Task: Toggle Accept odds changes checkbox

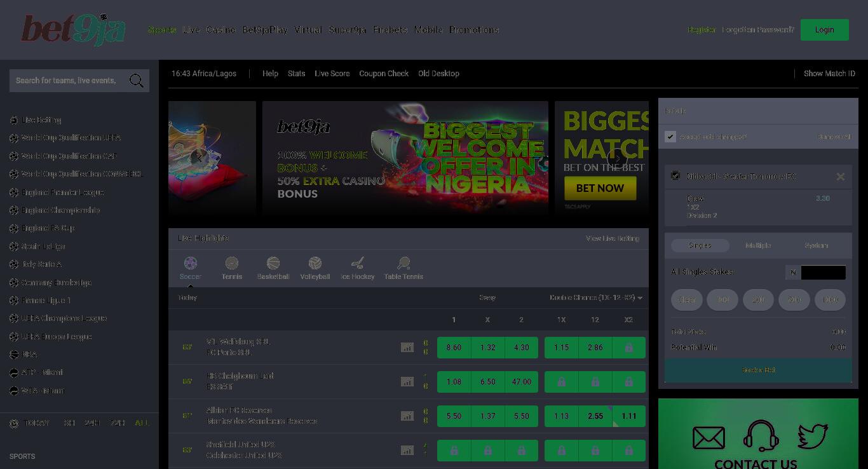Action: pos(670,137)
